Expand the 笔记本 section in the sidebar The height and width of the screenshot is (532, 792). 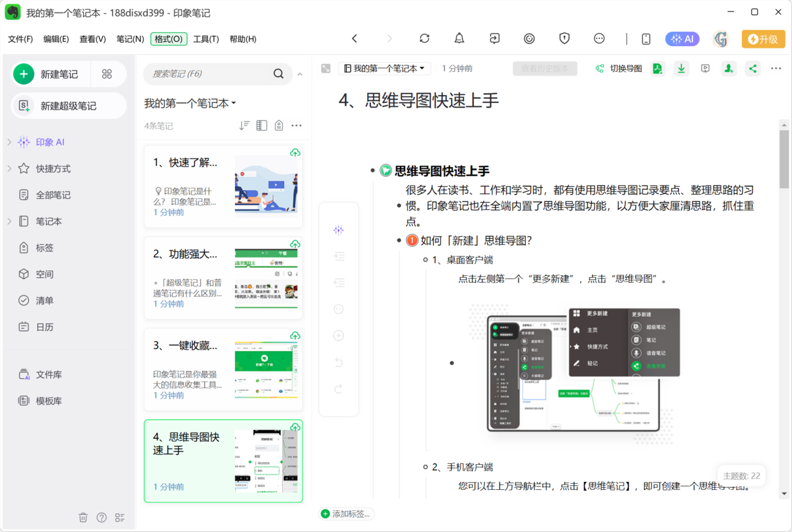point(9,221)
